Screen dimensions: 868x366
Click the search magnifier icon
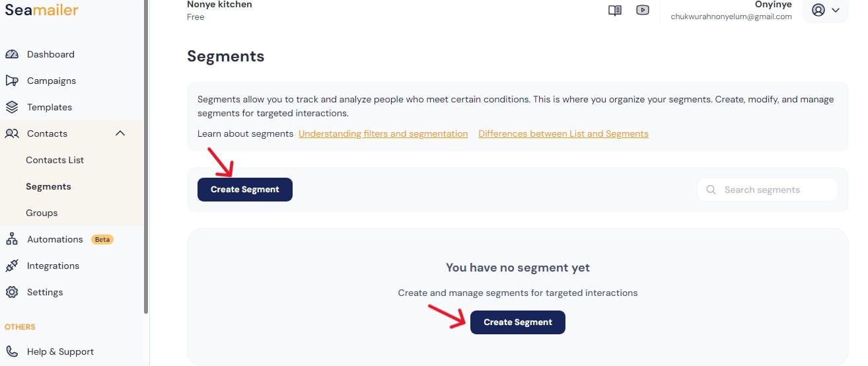coord(711,190)
